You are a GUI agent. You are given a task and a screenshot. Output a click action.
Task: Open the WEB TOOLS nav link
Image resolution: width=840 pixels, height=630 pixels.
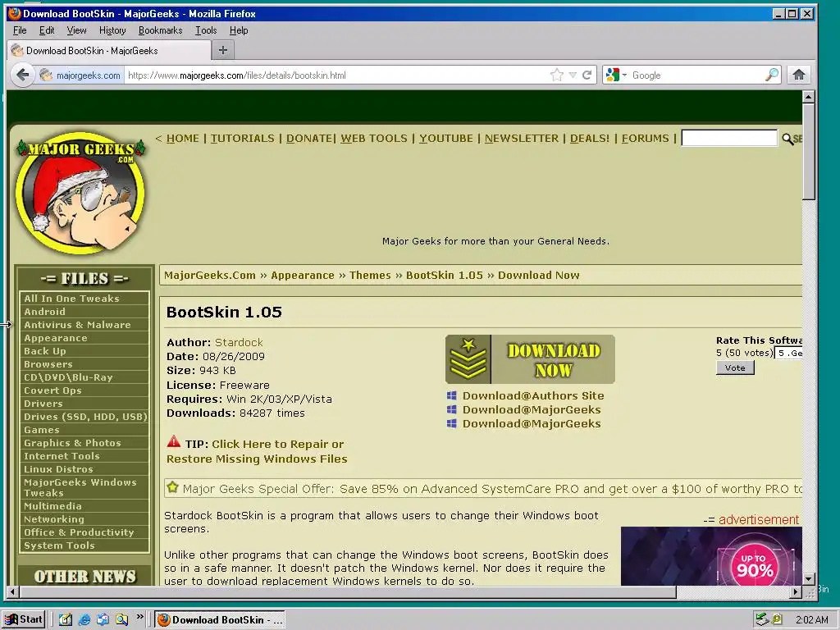coord(374,138)
